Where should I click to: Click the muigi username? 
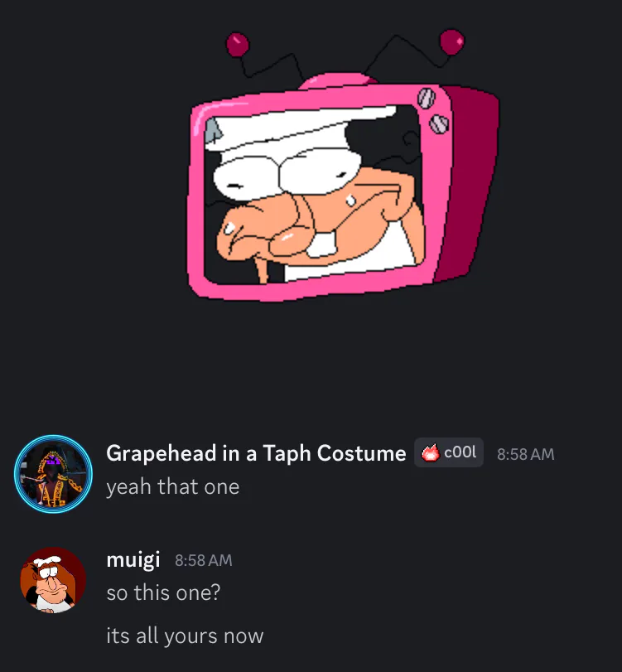coord(133,559)
